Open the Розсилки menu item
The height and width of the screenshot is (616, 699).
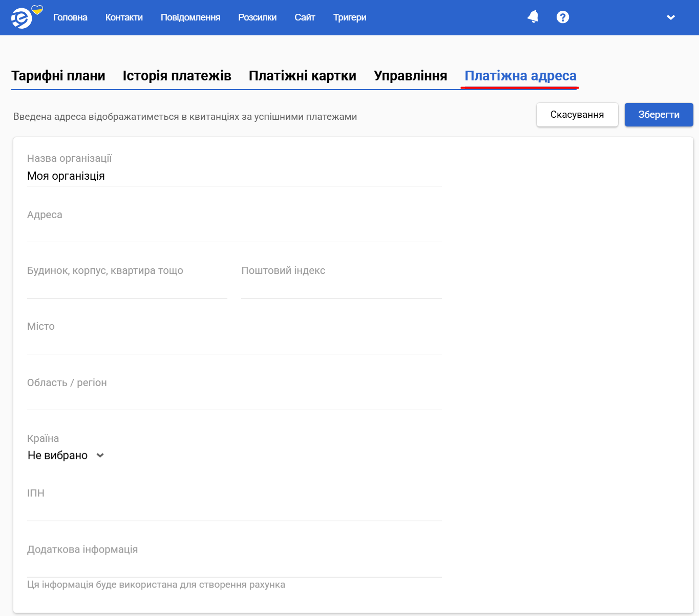pyautogui.click(x=257, y=17)
